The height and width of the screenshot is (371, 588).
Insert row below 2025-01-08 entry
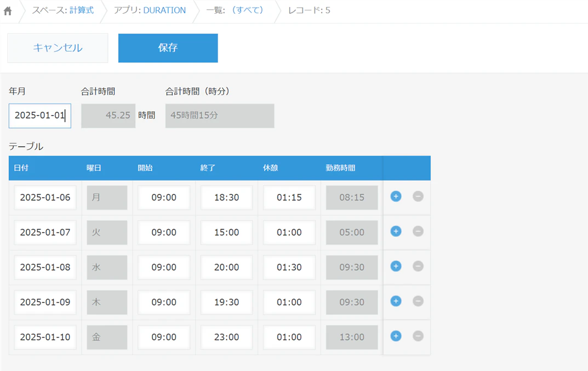point(396,266)
